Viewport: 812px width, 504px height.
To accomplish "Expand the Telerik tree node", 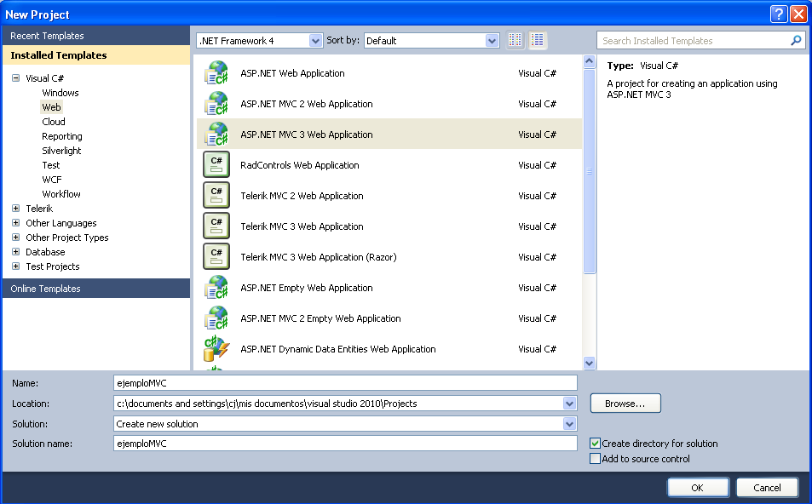I will coord(15,208).
